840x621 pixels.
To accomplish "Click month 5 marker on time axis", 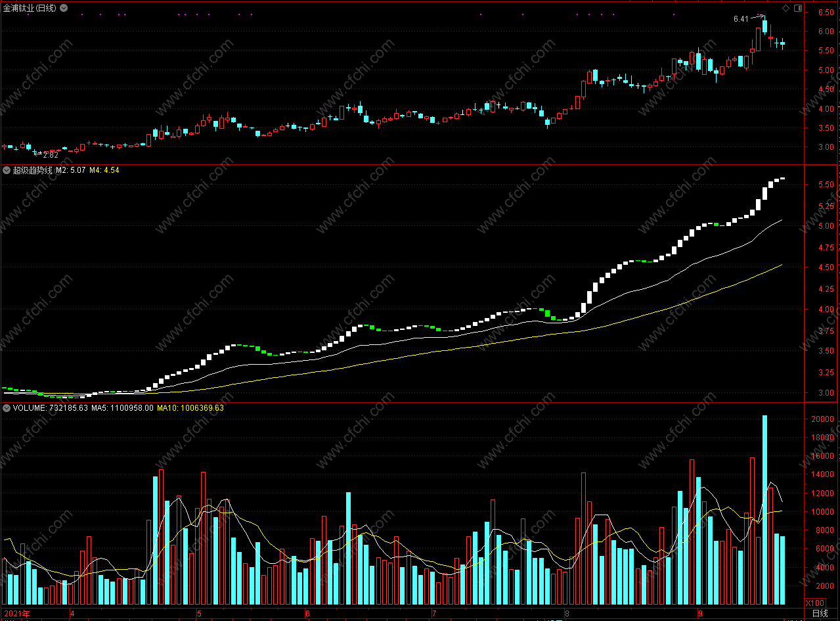I will (x=199, y=614).
